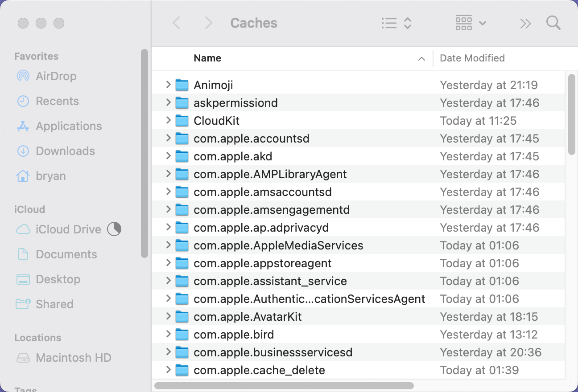The height and width of the screenshot is (392, 578).
Task: Open the Animoji folder
Action: tap(213, 85)
